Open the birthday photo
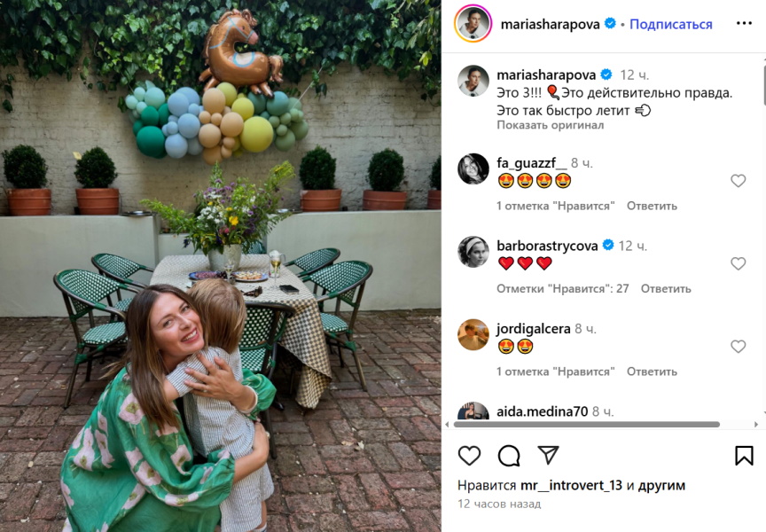The image size is (766, 532). coord(220,266)
